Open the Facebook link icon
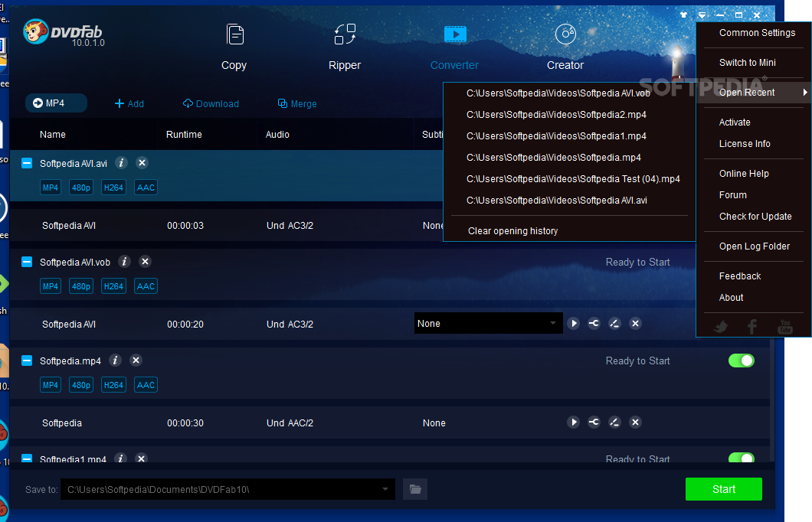 pos(752,327)
